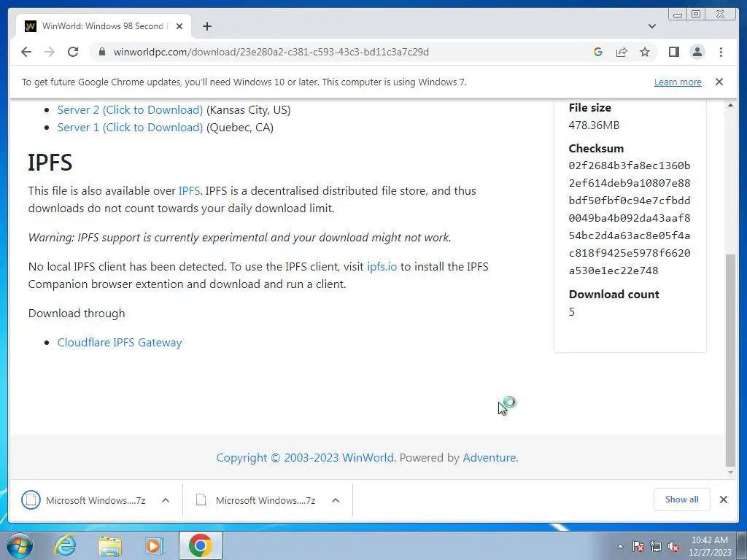The width and height of the screenshot is (747, 560).
Task: Share this page using the share icon
Action: point(622,52)
